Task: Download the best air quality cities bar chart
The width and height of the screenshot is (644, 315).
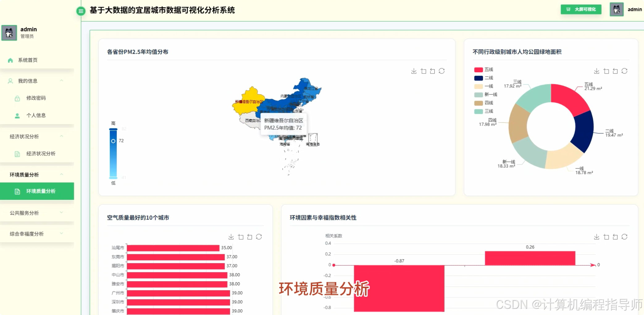Action: click(231, 237)
